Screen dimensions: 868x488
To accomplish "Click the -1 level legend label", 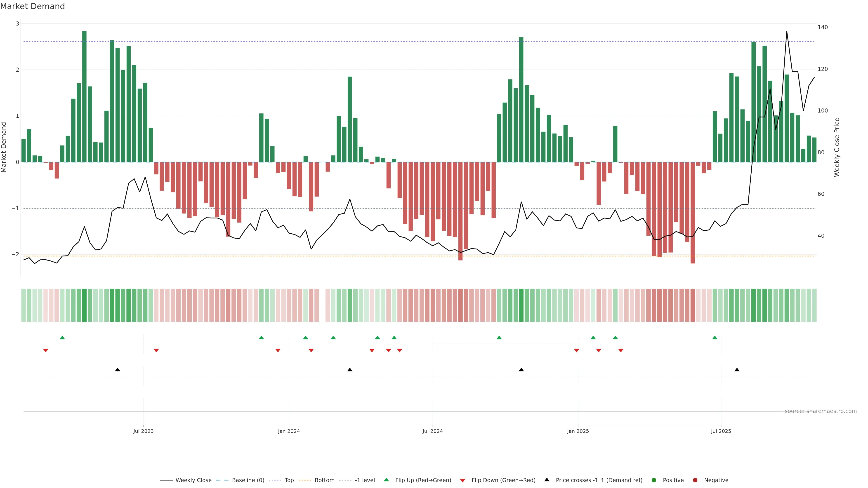I will tap(365, 480).
